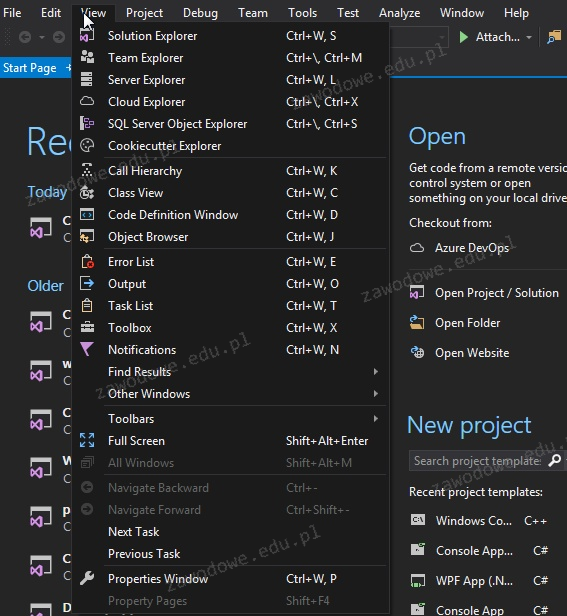567x616 pixels.
Task: Select the Windows Co... C++ recent template
Action: pos(479,521)
